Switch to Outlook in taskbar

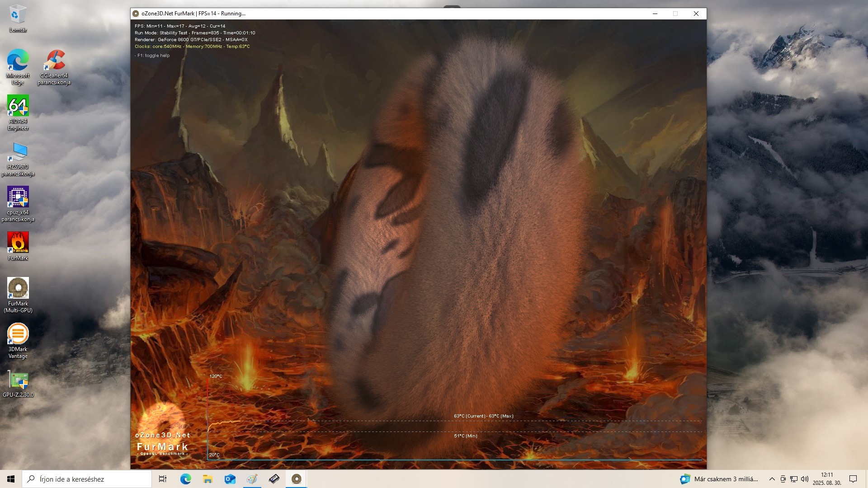click(230, 479)
